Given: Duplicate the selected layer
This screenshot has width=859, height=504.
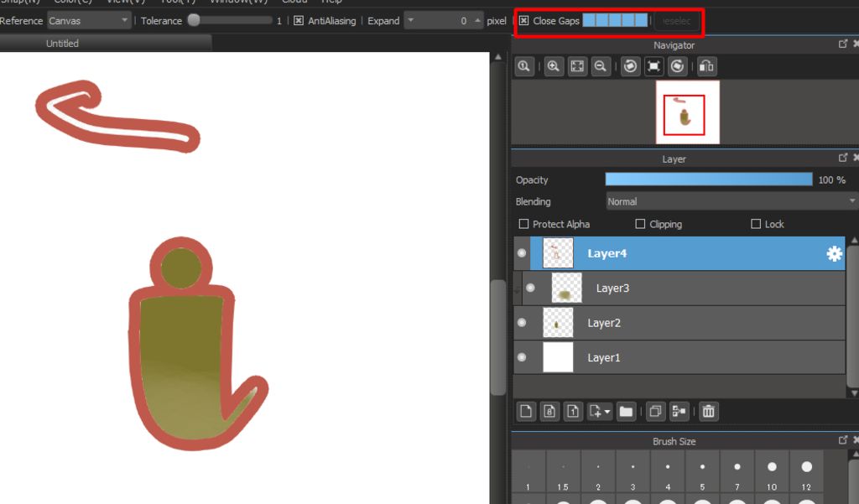Looking at the screenshot, I should (x=655, y=412).
